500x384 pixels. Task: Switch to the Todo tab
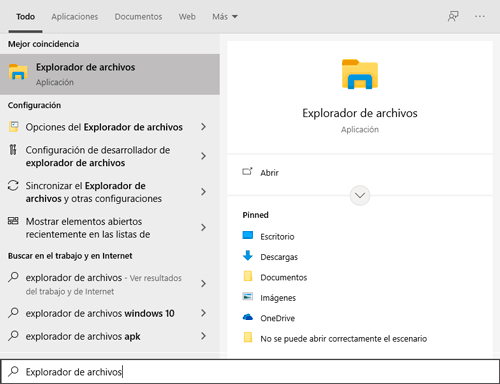26,16
